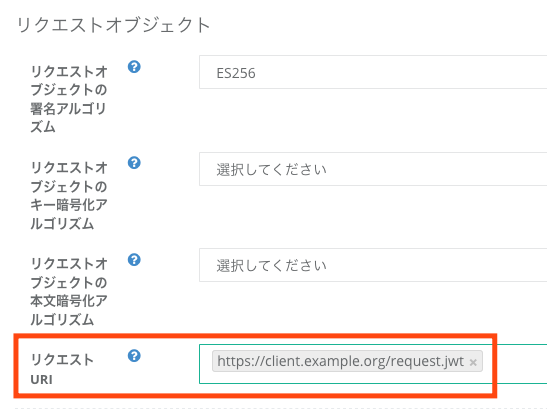Click the キー暗号化アルゴリズム field label
This screenshot has height=415, width=547.
69,196
